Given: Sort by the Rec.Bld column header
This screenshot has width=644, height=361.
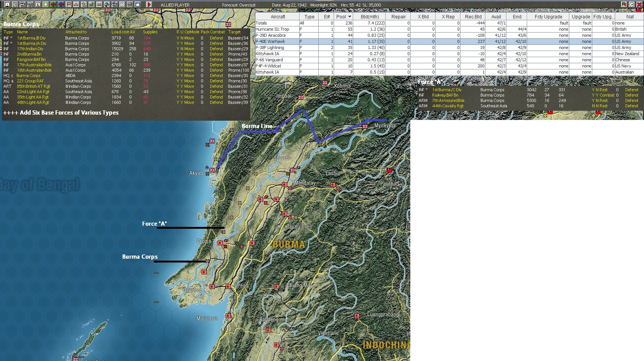Looking at the screenshot, I should [x=474, y=17].
